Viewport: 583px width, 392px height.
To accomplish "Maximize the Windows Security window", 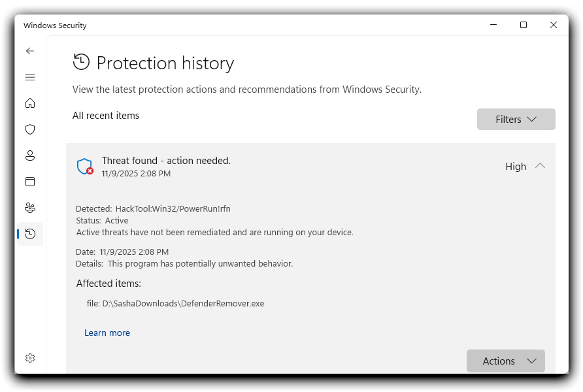I will [x=523, y=25].
